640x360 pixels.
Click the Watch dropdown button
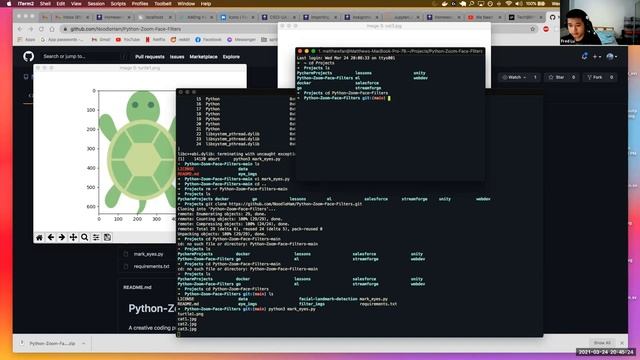click(x=519, y=77)
